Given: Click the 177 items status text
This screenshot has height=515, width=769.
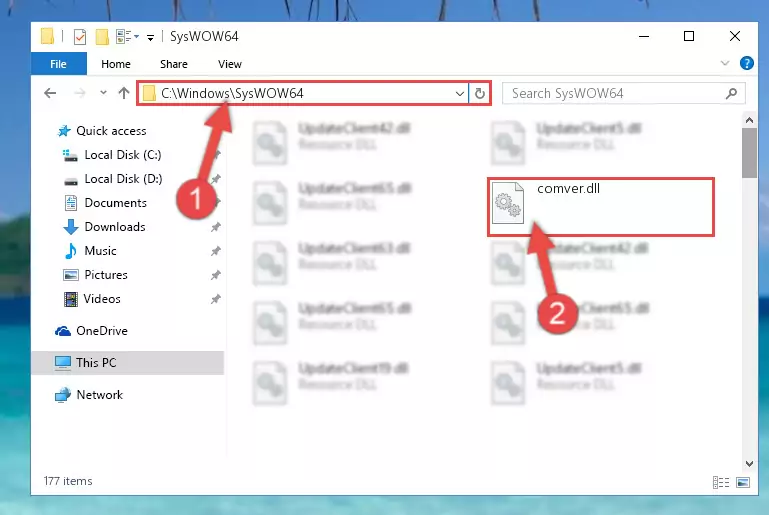Looking at the screenshot, I should [x=68, y=481].
